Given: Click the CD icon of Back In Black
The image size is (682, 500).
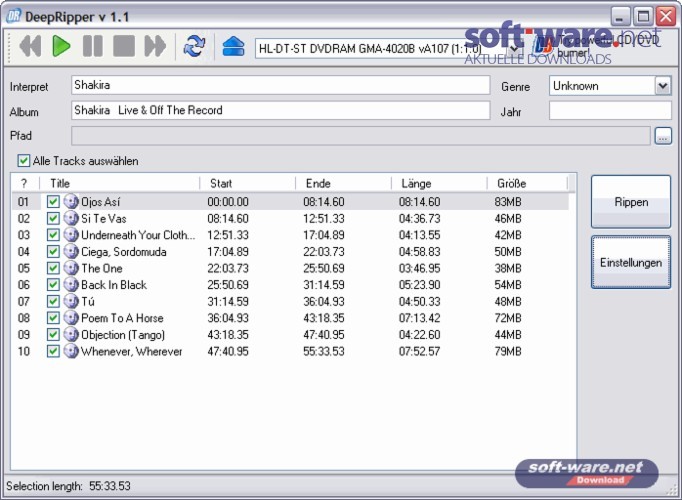Looking at the screenshot, I should [x=71, y=284].
